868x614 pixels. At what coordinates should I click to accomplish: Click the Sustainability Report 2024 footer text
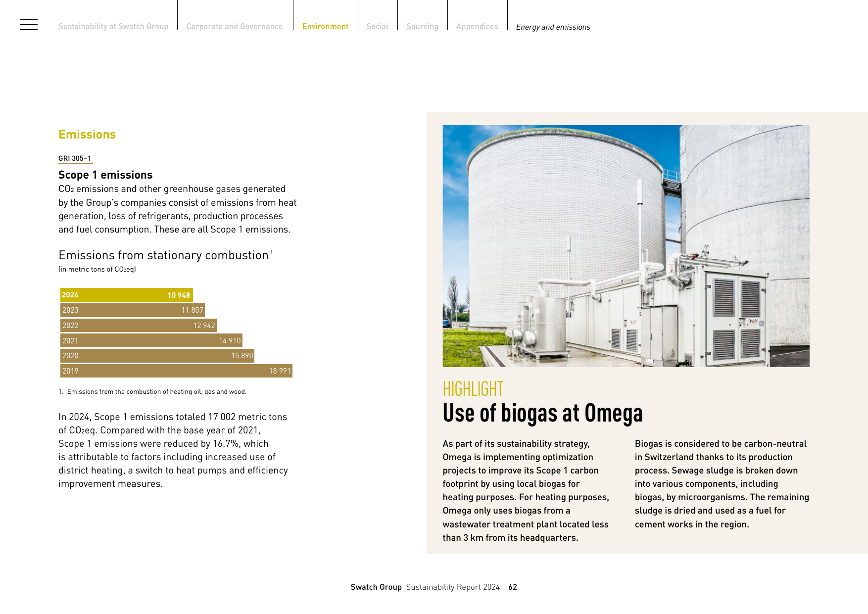453,587
